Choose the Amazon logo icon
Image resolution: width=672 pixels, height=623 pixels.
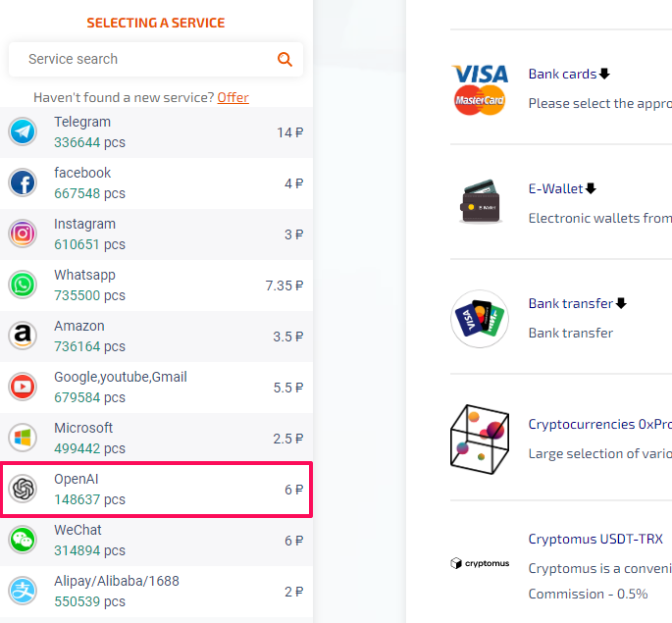pos(23,336)
